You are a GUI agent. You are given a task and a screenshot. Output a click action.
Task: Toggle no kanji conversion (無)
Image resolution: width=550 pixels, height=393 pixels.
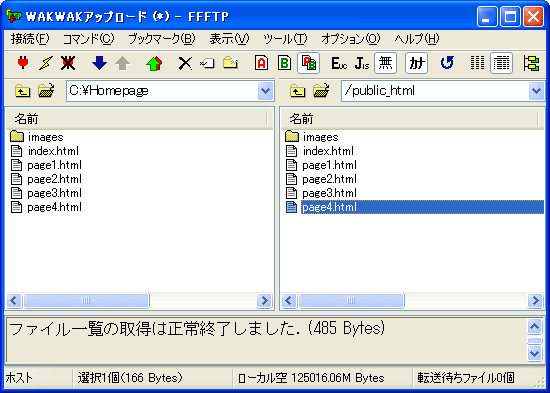tap(385, 63)
